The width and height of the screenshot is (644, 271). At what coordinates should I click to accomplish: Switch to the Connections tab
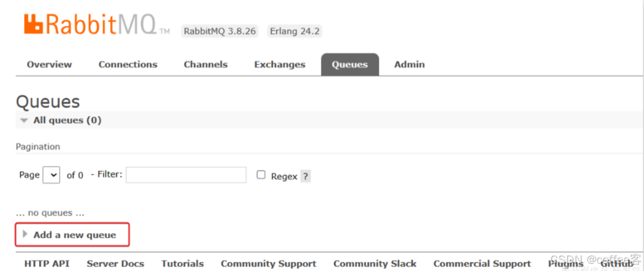(128, 64)
